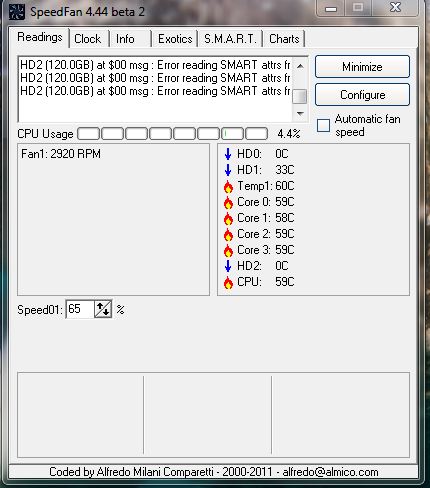The width and height of the screenshot is (430, 488).
Task: Click the Minimize button in the panel
Action: pos(362,67)
